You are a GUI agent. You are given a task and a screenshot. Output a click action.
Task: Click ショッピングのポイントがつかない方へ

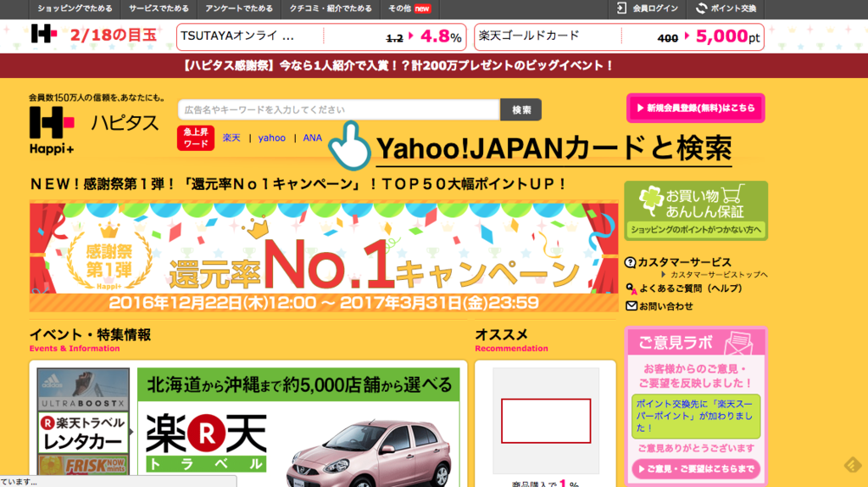pyautogui.click(x=696, y=229)
